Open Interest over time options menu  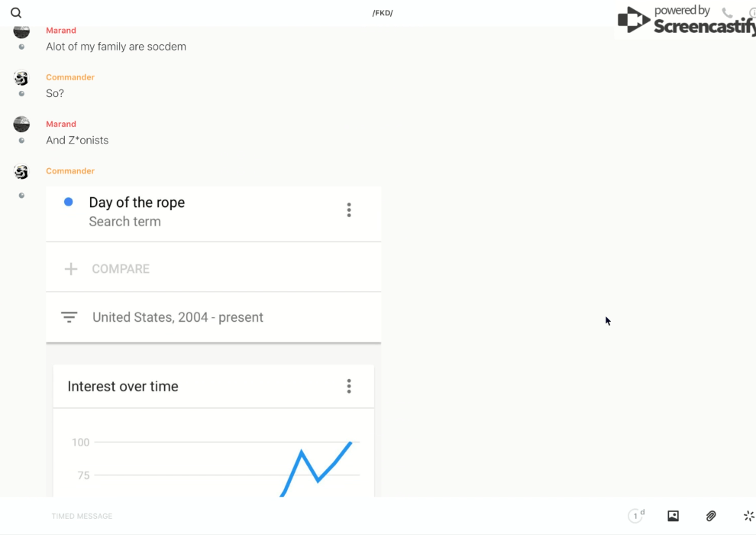click(349, 386)
